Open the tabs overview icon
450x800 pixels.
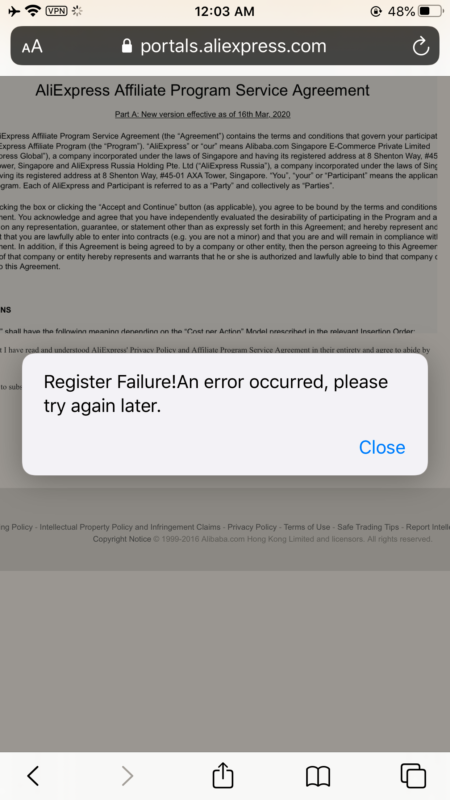tap(413, 776)
